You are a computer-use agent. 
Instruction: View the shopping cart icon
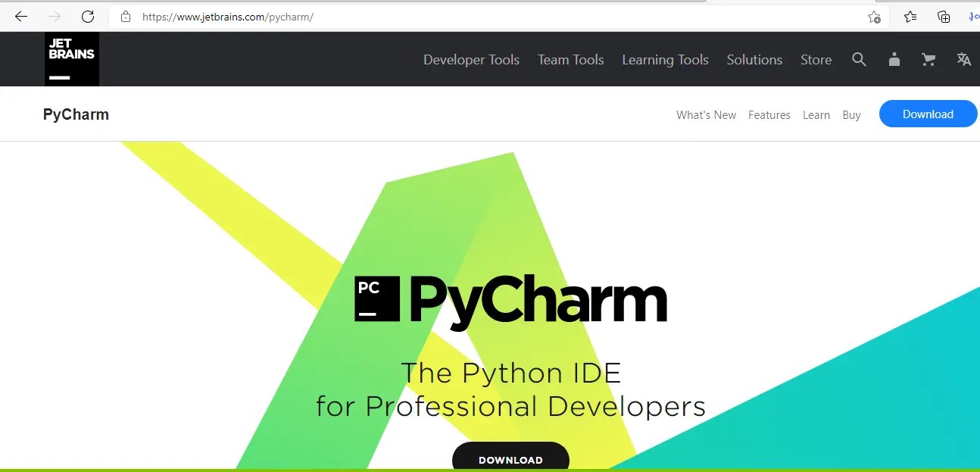[929, 59]
